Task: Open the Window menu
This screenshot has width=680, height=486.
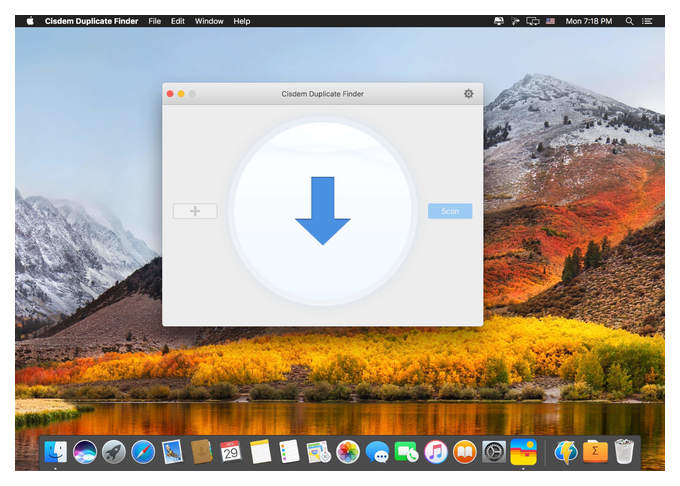Action: [209, 21]
